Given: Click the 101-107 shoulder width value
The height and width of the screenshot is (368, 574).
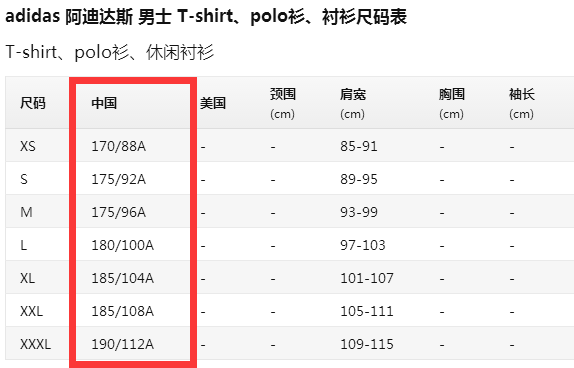Looking at the screenshot, I should coord(367,278).
